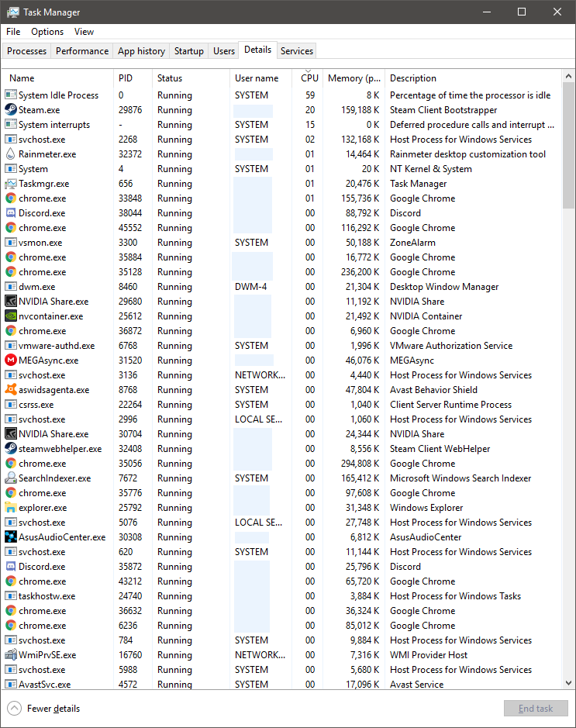This screenshot has width=576, height=728.
Task: Switch to the Users tab
Action: coord(224,51)
